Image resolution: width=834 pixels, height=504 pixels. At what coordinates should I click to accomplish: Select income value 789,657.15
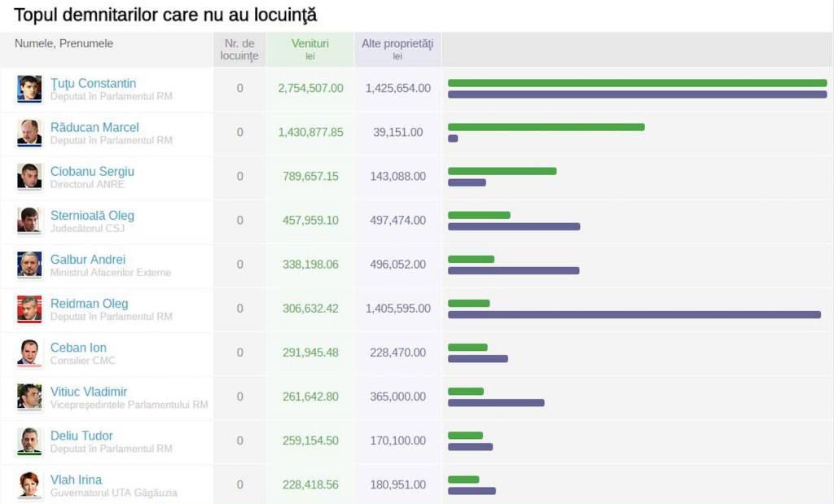[310, 177]
